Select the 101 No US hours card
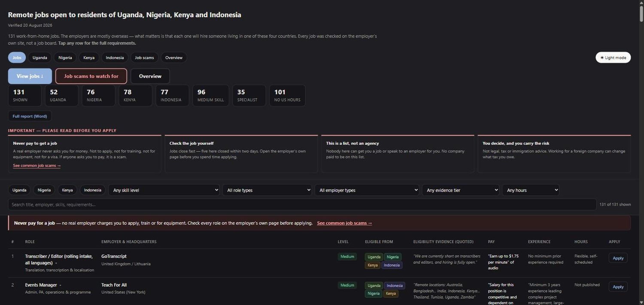 (x=288, y=96)
